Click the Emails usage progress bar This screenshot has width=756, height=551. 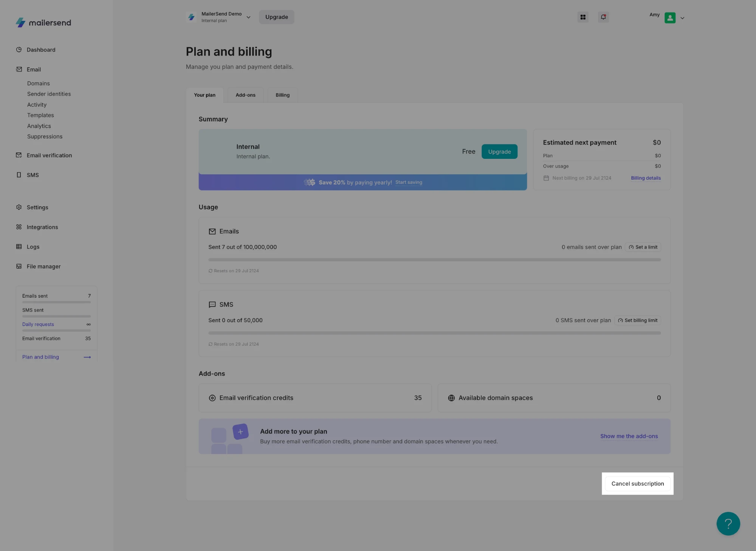[x=434, y=260]
